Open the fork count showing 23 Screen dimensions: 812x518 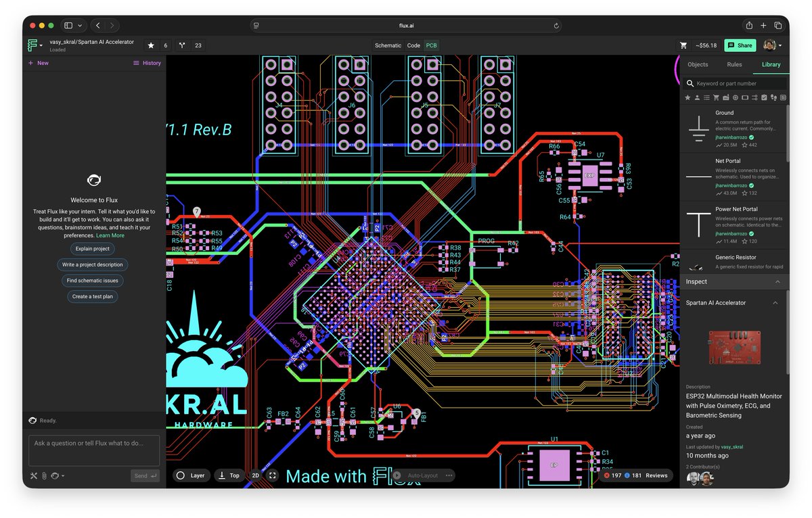[198, 45]
